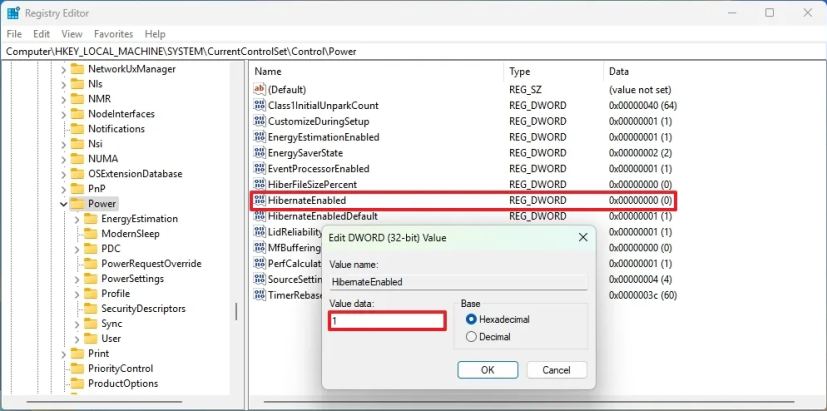
Task: Click the EnergyEstimation folder icon
Action: [90, 219]
